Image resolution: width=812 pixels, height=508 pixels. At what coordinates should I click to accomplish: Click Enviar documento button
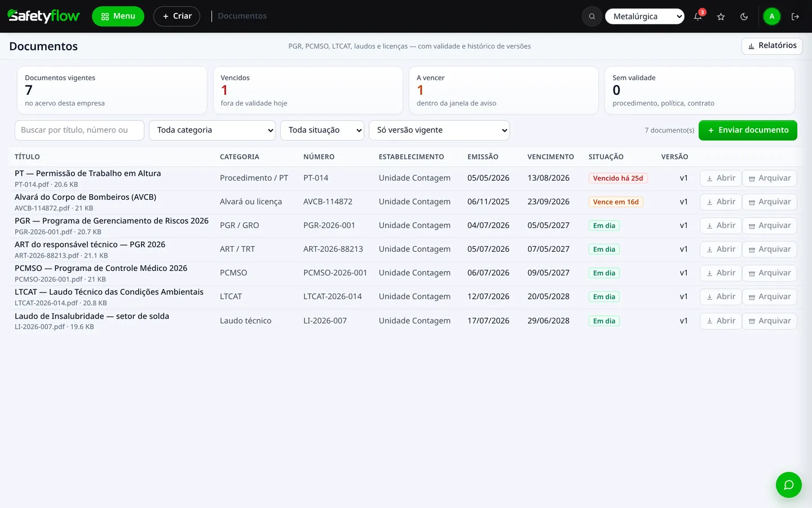click(748, 130)
